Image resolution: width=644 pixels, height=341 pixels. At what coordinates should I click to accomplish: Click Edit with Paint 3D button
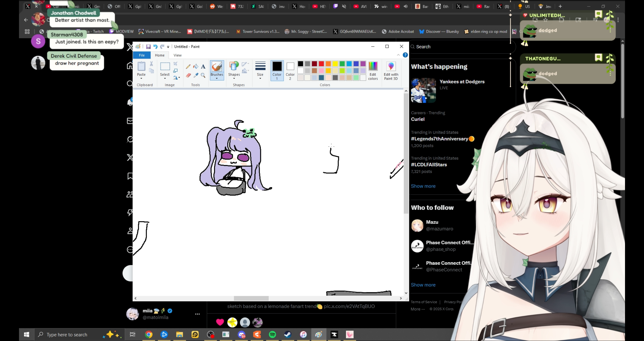click(x=391, y=71)
